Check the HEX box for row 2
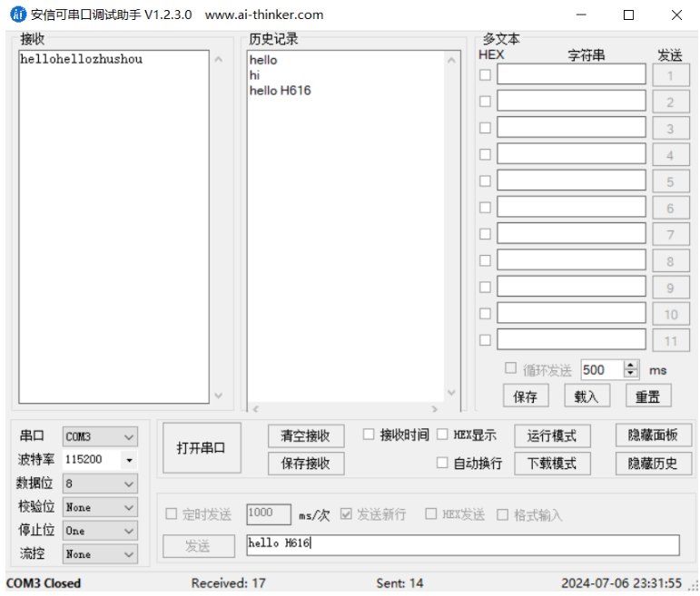This screenshot has height=596, width=700. pos(485,102)
